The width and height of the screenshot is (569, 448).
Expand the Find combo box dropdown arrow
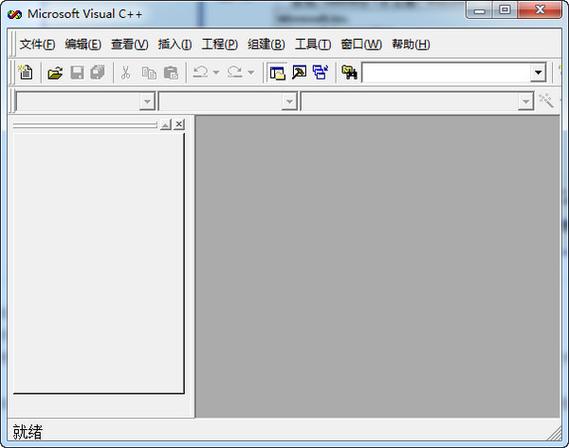click(x=538, y=73)
